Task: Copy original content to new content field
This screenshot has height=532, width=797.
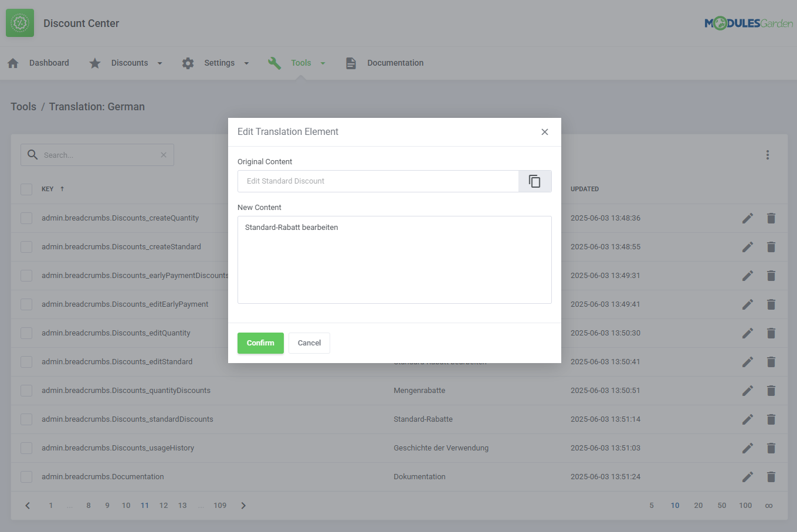Action: tap(534, 181)
